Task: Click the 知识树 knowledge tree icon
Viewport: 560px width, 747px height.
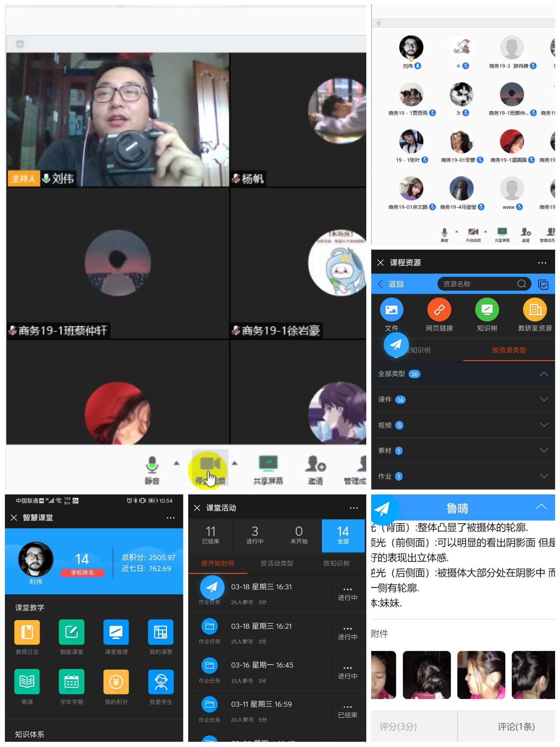Action: (487, 309)
